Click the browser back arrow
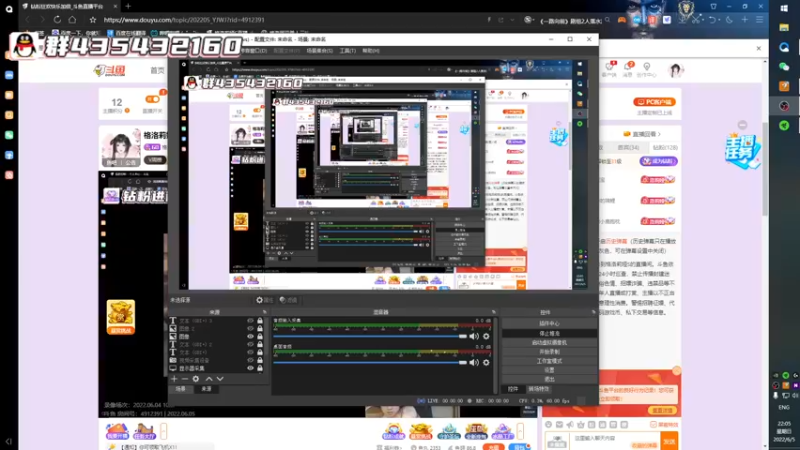 (28, 20)
